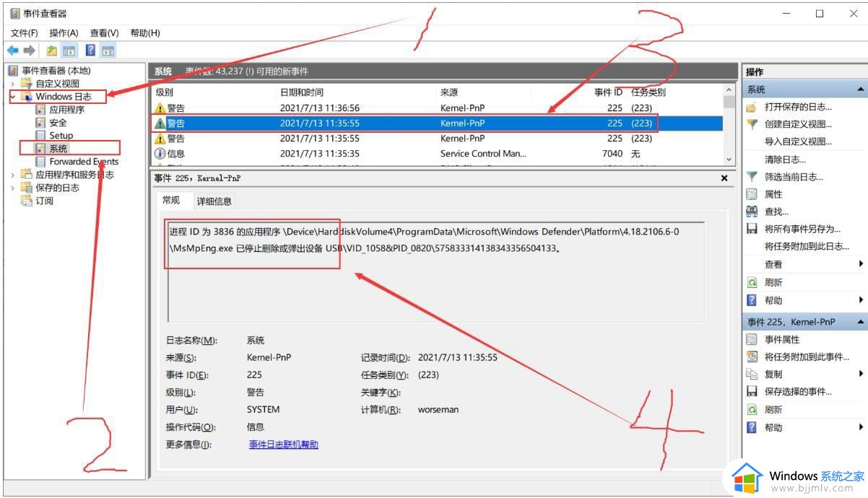This screenshot has width=868, height=498.
Task: Click the Forward arrow toolbar icon
Action: [x=30, y=51]
